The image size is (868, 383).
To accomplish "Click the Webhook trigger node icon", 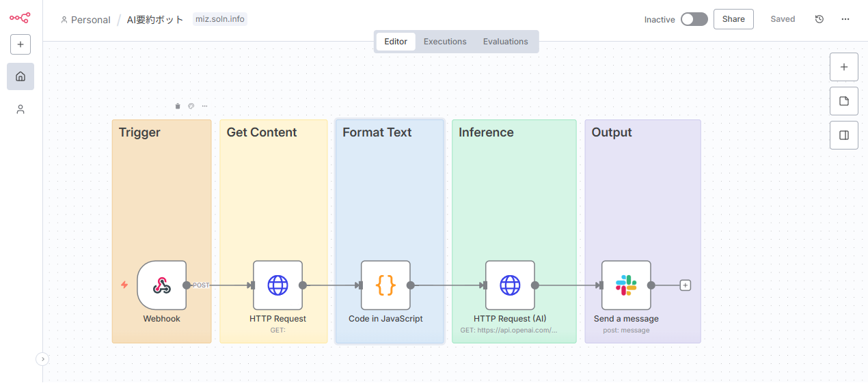I will point(162,285).
